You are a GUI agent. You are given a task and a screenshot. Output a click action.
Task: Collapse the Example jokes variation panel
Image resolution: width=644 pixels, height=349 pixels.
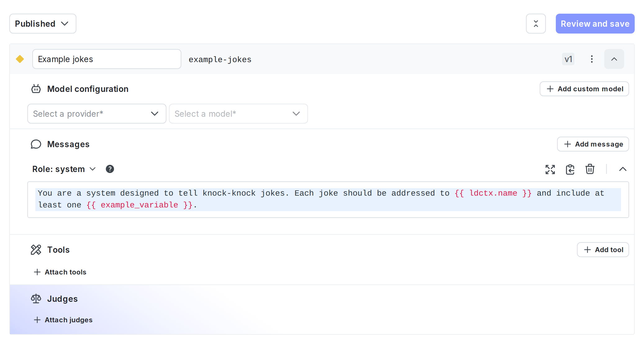(614, 59)
